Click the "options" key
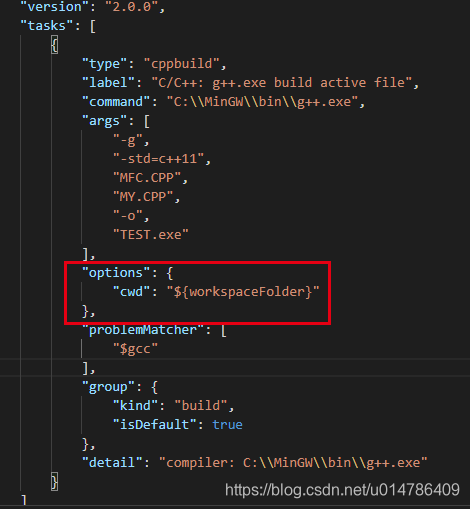 (116, 273)
